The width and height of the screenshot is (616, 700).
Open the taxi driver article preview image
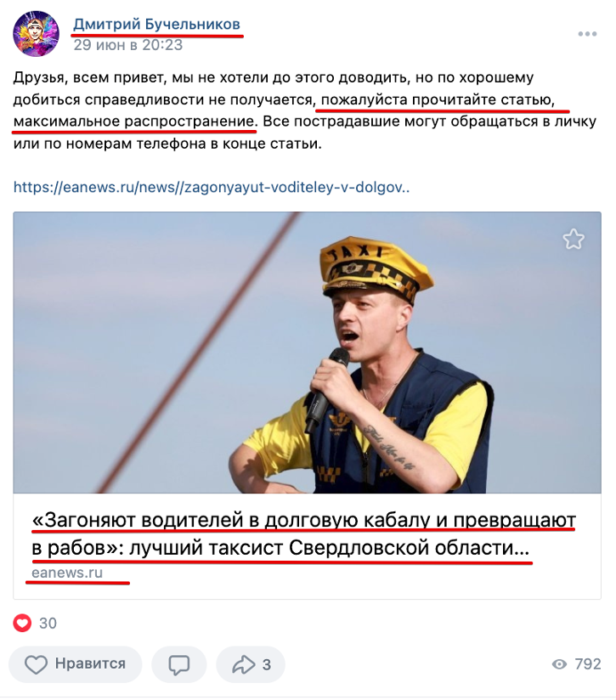pyautogui.click(x=307, y=353)
